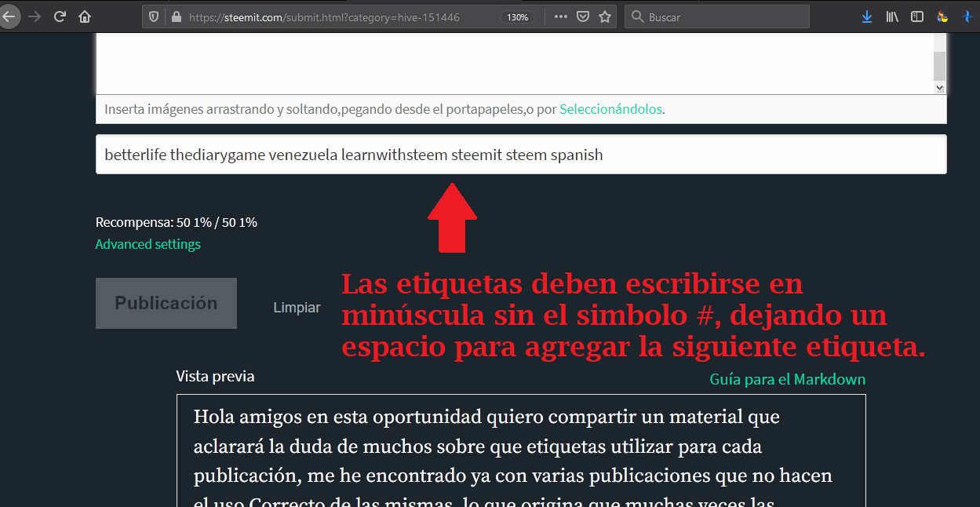980x507 pixels.
Task: Bookmark this page with star icon
Action: [x=604, y=16]
